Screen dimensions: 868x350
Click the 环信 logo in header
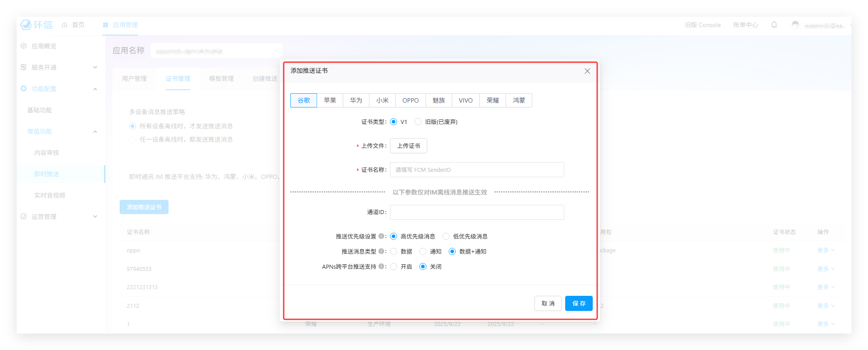(x=36, y=25)
